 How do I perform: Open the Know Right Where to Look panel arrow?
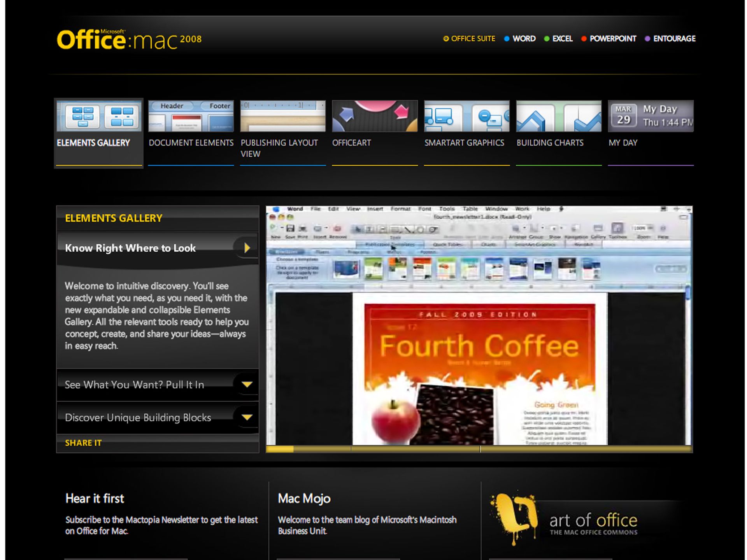point(247,248)
